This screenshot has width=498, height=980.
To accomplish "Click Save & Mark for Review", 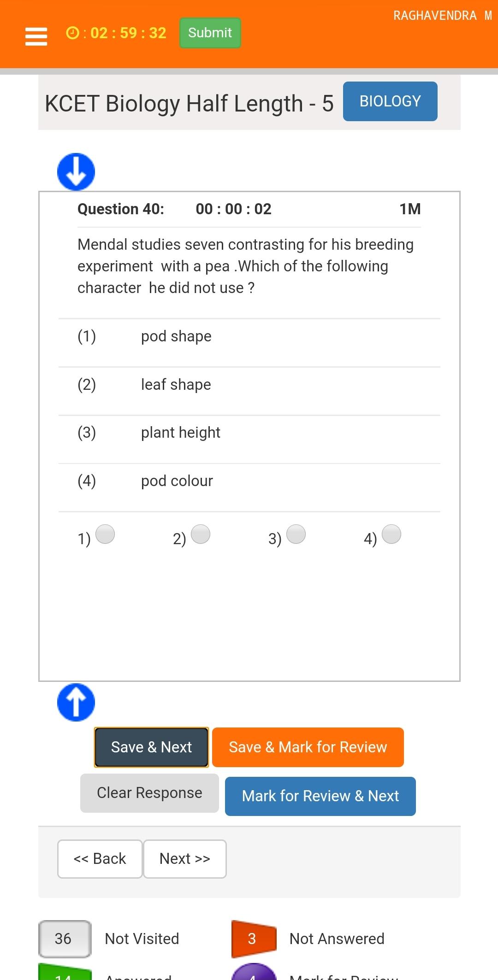I will click(x=308, y=747).
